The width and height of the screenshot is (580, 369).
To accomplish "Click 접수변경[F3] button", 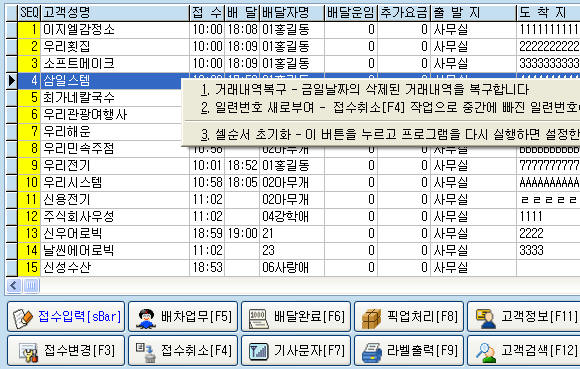I will [66, 351].
